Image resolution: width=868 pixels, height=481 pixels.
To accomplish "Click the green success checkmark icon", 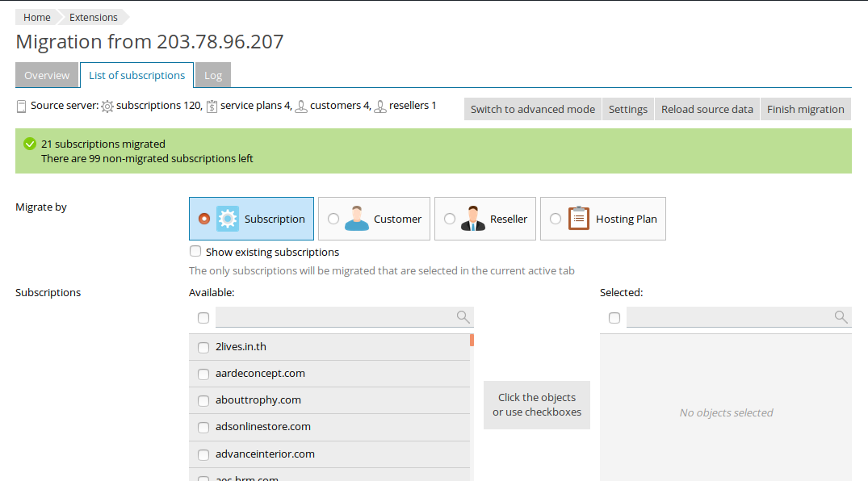I will pos(30,144).
